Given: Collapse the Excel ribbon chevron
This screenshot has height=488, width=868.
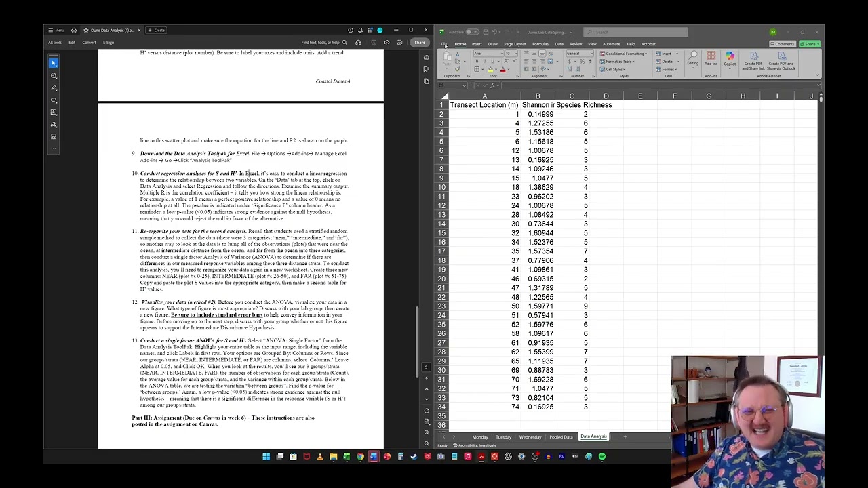Looking at the screenshot, I should click(x=817, y=75).
